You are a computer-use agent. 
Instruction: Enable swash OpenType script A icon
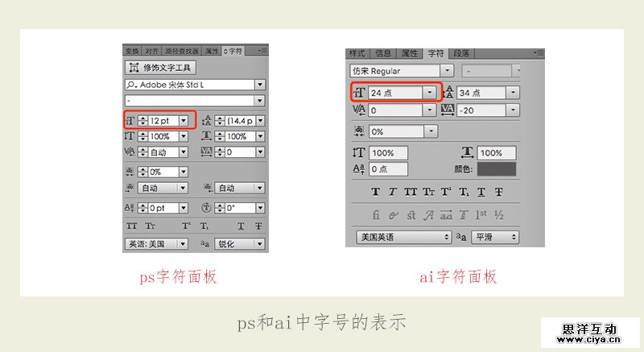[429, 215]
